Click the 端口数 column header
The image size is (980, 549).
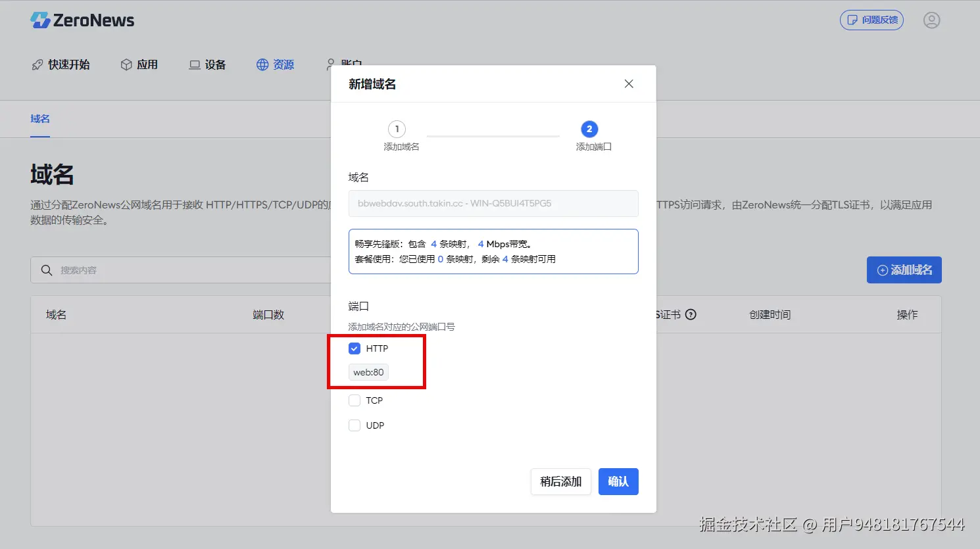coord(268,315)
